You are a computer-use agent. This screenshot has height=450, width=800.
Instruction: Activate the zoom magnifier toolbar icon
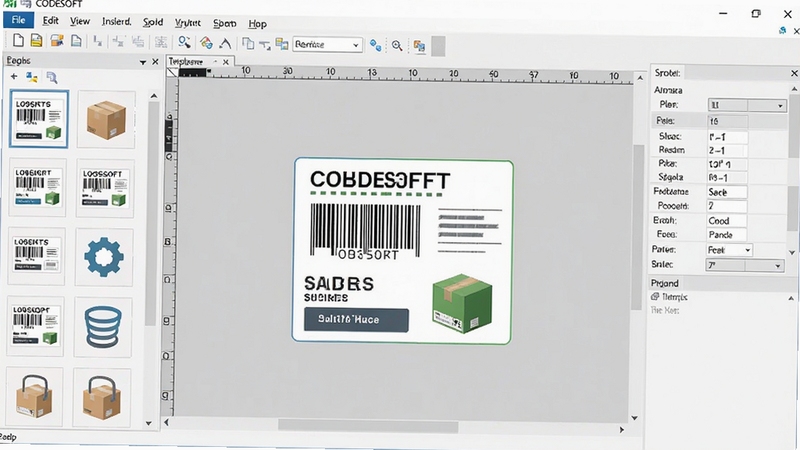pos(397,46)
